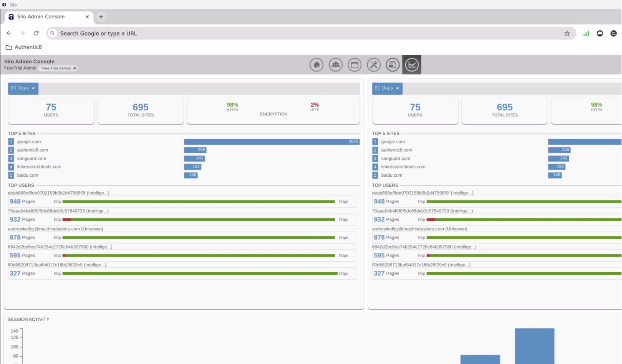Open the tools and settings wrench icon
This screenshot has height=364, width=622.
tap(374, 65)
